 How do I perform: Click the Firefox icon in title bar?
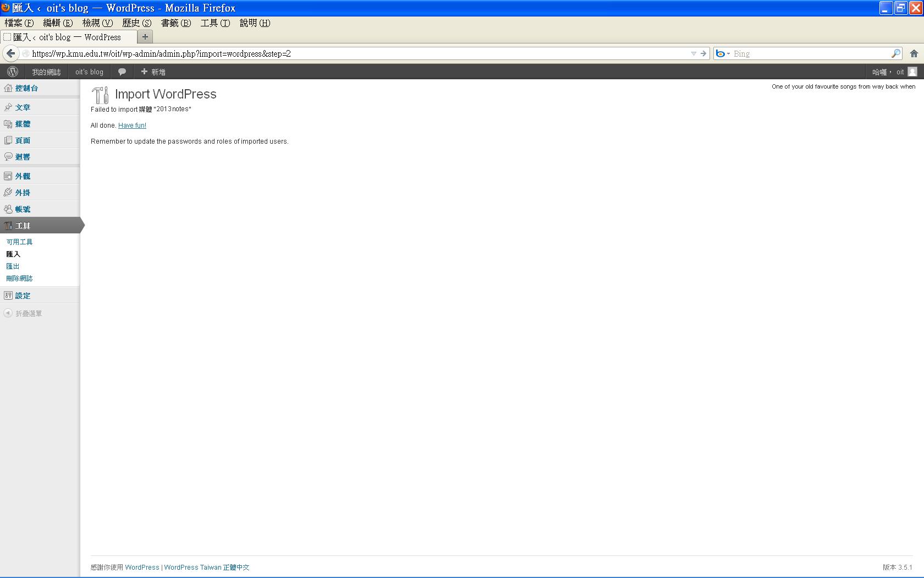[5, 8]
